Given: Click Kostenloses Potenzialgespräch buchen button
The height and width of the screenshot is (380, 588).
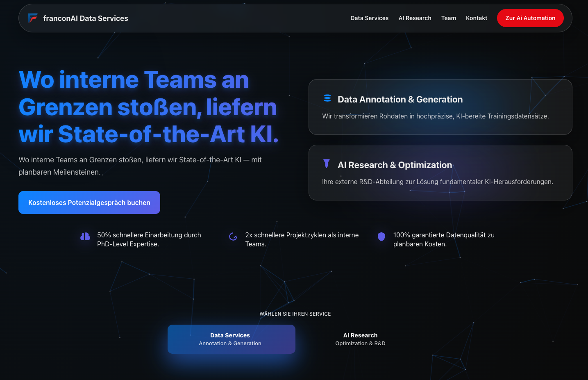Looking at the screenshot, I should 89,203.
